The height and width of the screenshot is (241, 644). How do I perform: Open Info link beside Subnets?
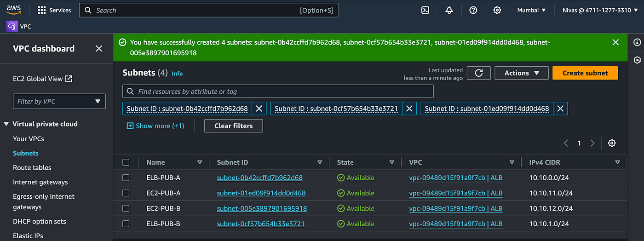(x=177, y=73)
